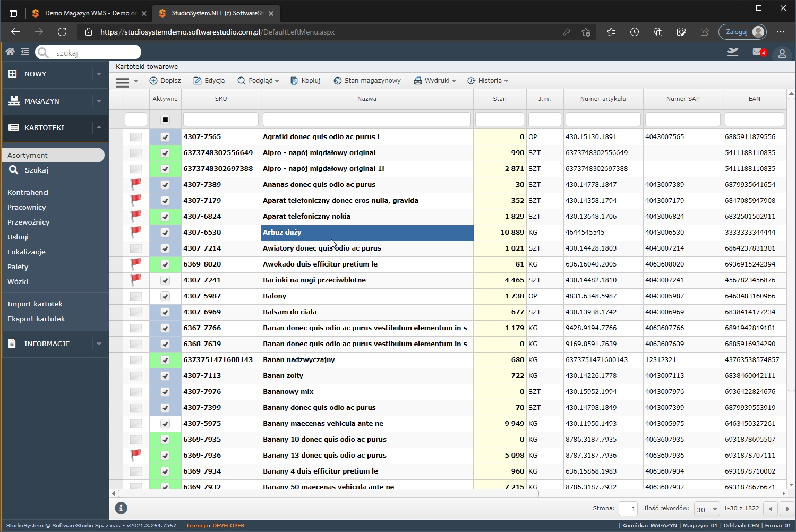Click the info icon below the table
This screenshot has height=532, width=796.
coord(121,508)
